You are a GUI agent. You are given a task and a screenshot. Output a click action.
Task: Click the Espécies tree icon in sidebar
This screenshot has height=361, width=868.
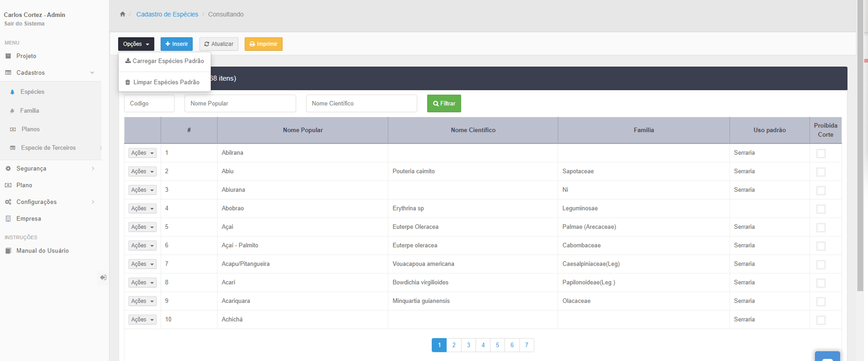pos(12,92)
